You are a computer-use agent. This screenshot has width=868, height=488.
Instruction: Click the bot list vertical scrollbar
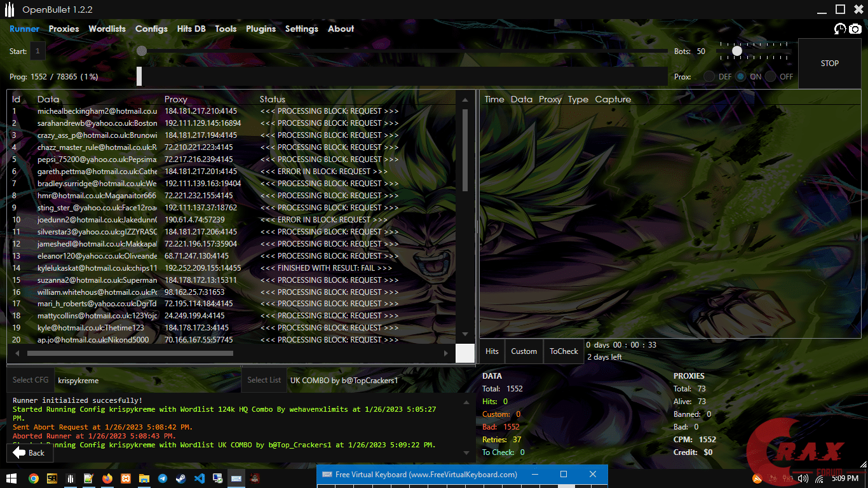(465, 150)
